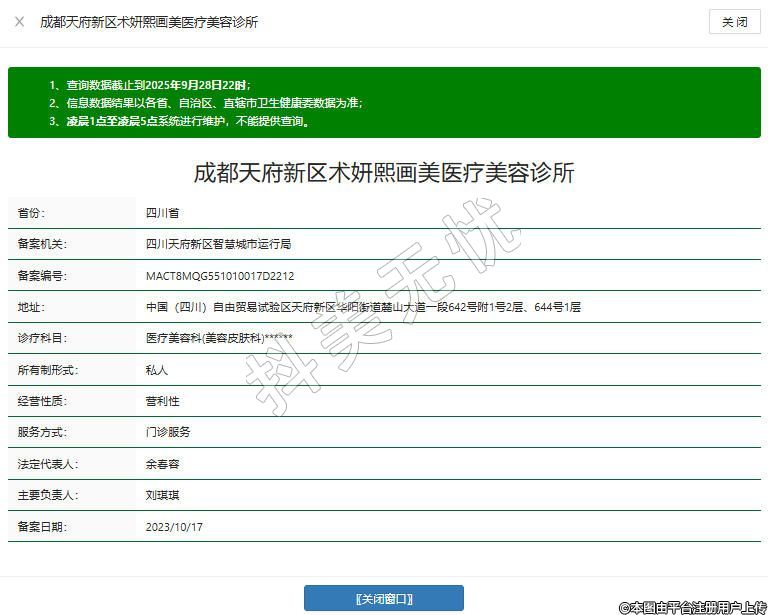This screenshot has height=615, width=768.
Task: Click the clinic name in the title bar
Action: tap(149, 22)
